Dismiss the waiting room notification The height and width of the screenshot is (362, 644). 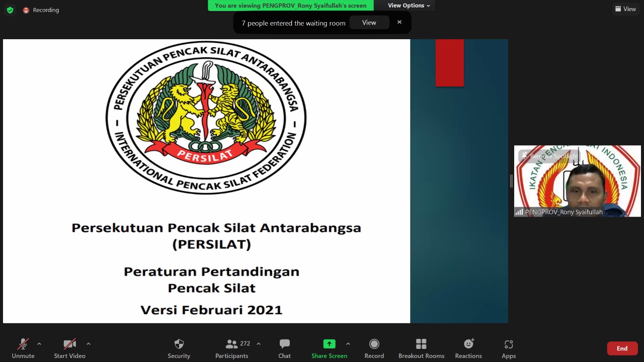coord(399,22)
